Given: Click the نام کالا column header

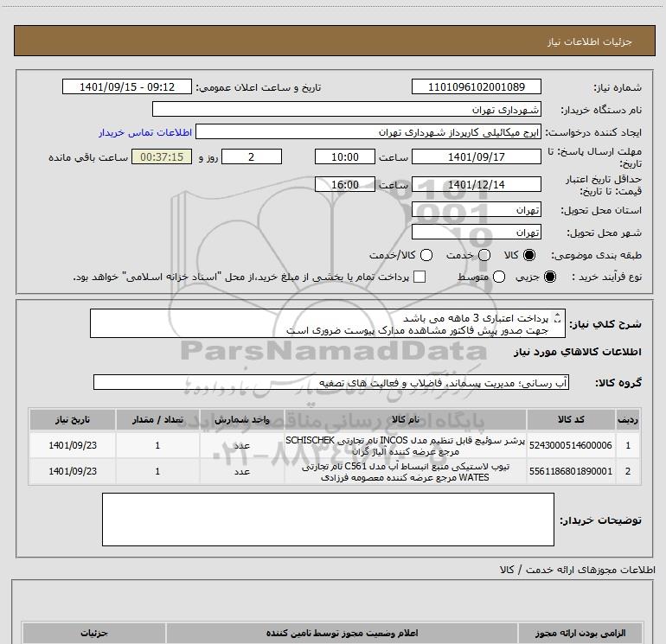Looking at the screenshot, I should pyautogui.click(x=405, y=419).
